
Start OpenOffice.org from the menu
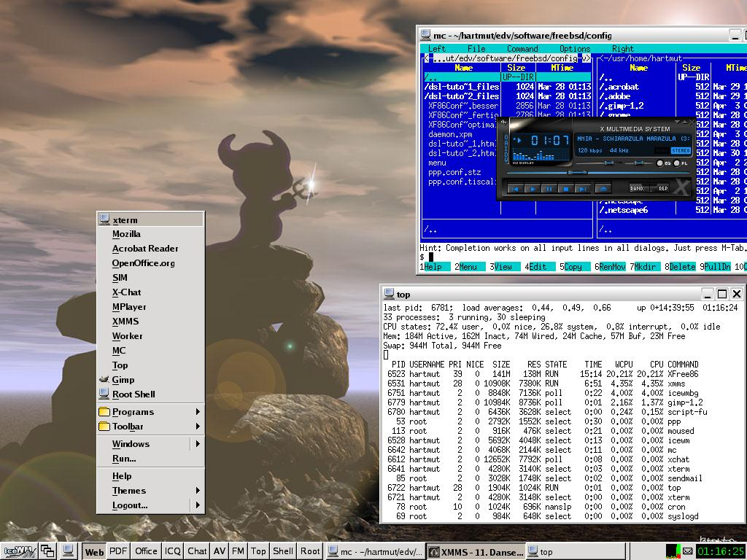tap(150, 262)
